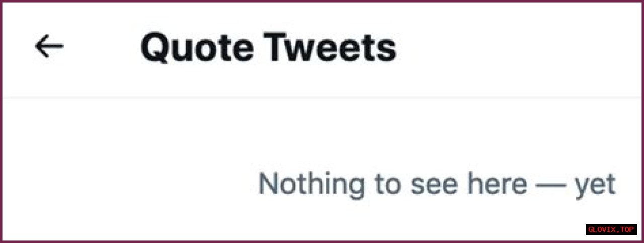Click the Nothing to see here message
This screenshot has width=644, height=243.
click(436, 184)
